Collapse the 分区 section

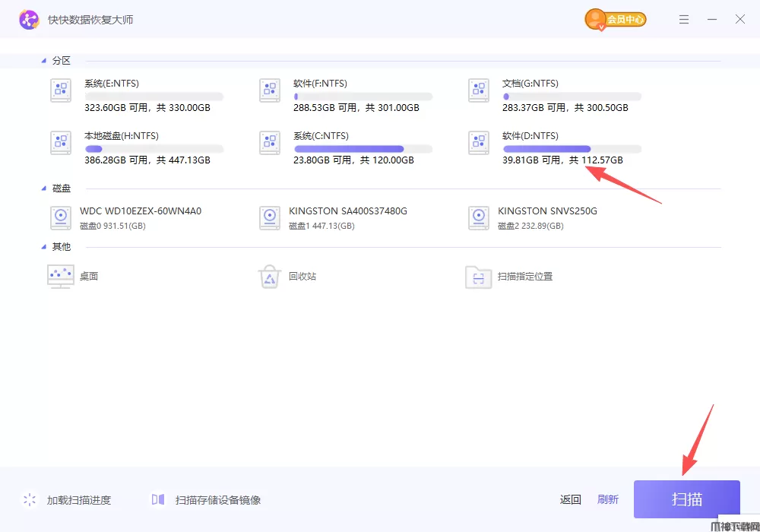click(43, 61)
